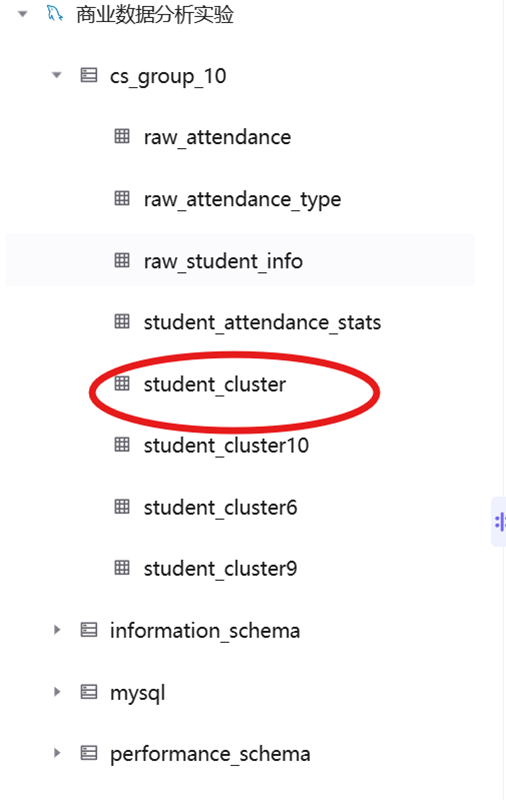Image resolution: width=506 pixels, height=800 pixels.
Task: Select the performance_schema database label
Action: (210, 754)
